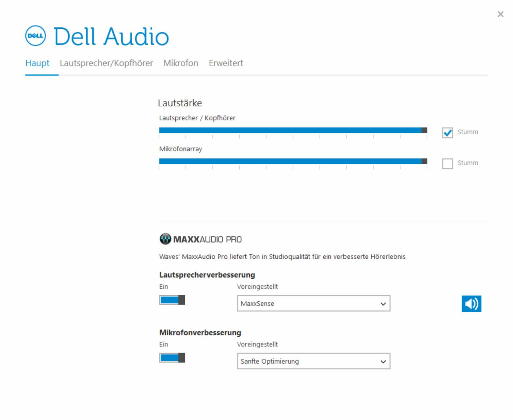The image size is (513, 420).
Task: Click the Mikrofonverbesserung heading
Action: click(200, 332)
